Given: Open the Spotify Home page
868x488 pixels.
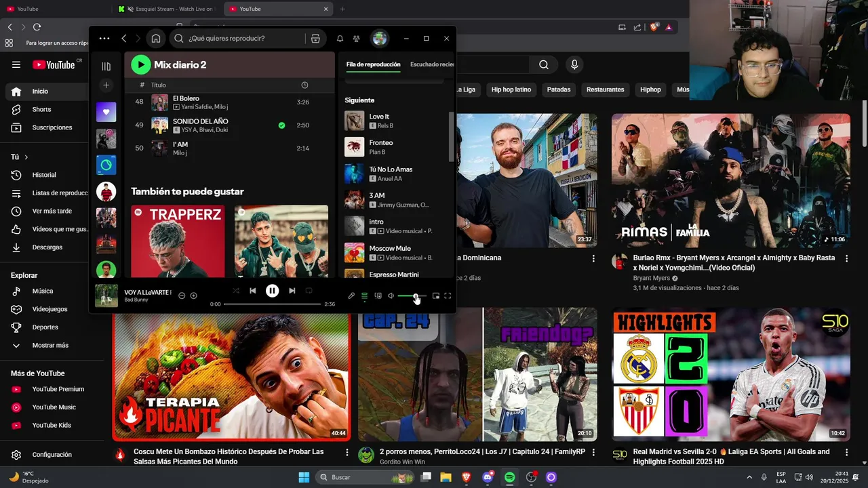Looking at the screenshot, I should (156, 39).
